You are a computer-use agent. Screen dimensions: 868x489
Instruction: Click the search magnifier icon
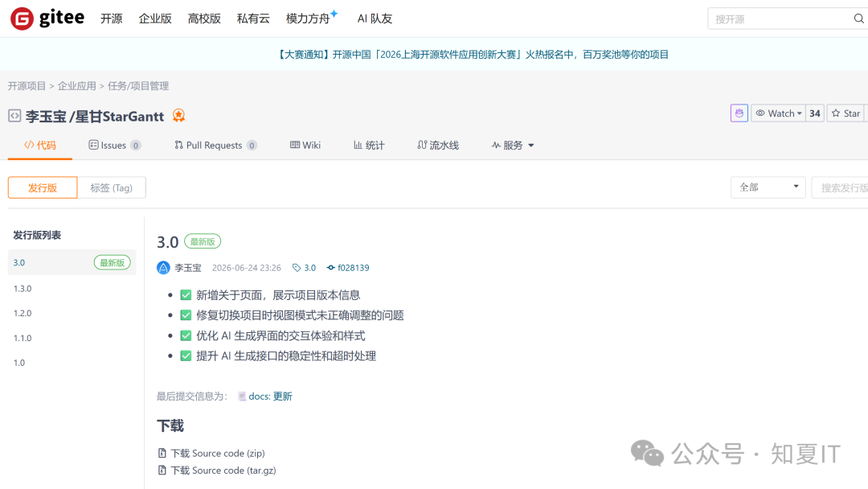click(858, 18)
